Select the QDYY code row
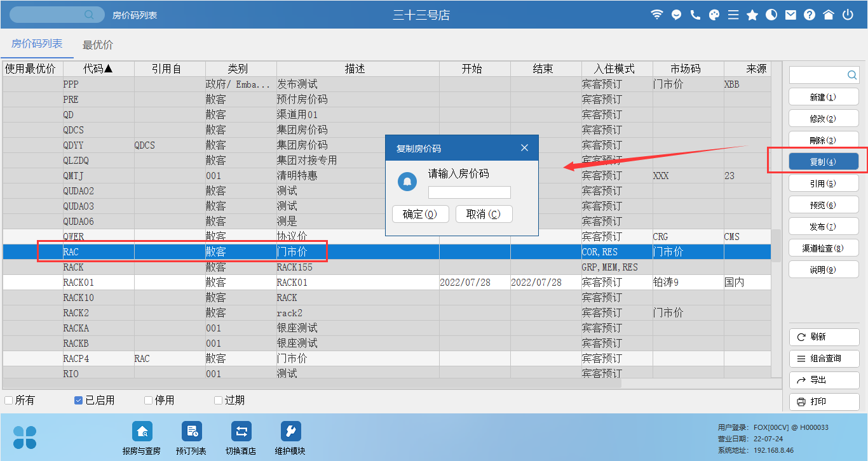This screenshot has height=461, width=868. (386, 145)
